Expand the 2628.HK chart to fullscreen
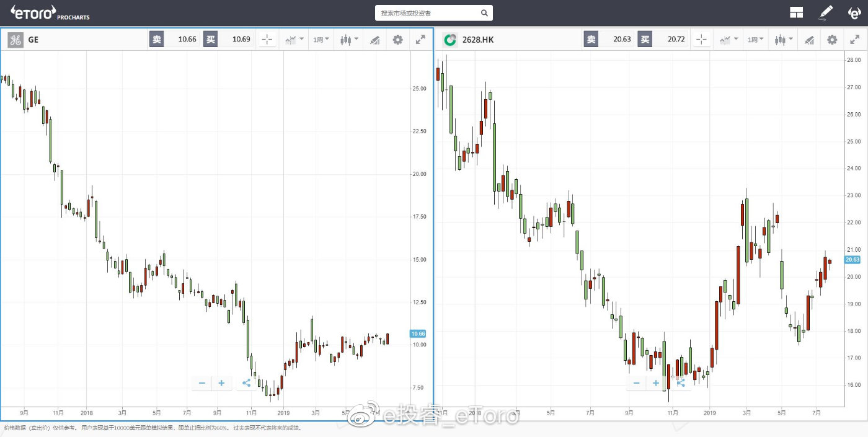This screenshot has width=868, height=437. click(x=854, y=40)
